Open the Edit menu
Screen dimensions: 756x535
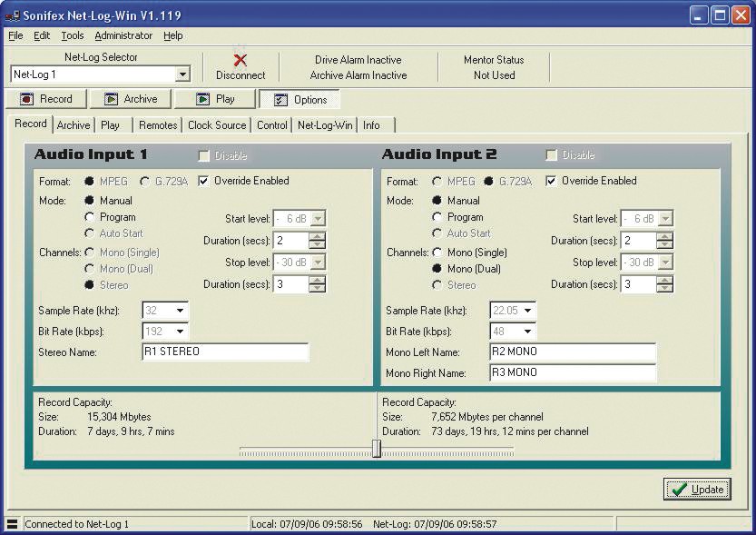[x=42, y=35]
